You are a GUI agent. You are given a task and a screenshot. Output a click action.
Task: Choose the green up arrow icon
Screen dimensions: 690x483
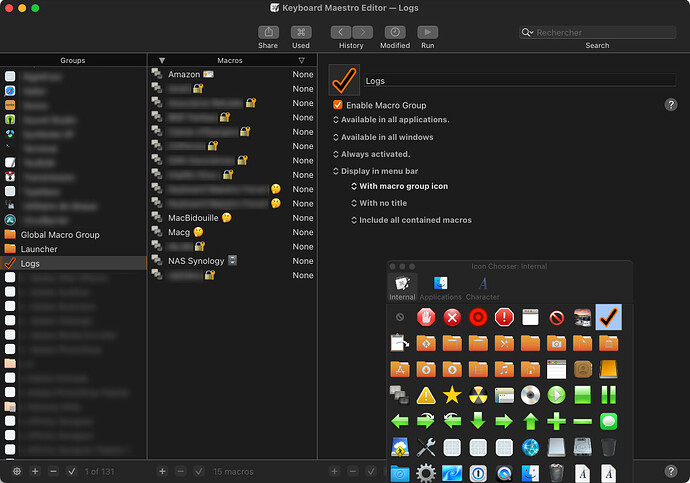point(530,421)
